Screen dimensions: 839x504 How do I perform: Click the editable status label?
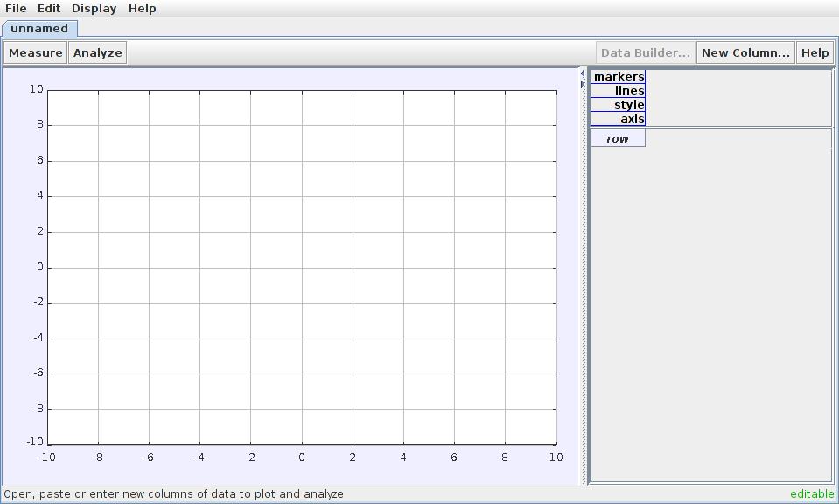[x=812, y=494]
